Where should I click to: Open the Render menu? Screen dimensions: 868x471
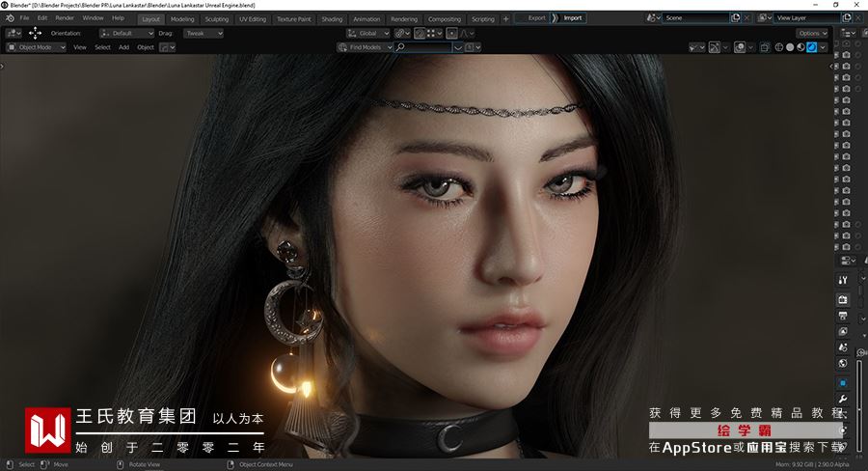65,18
